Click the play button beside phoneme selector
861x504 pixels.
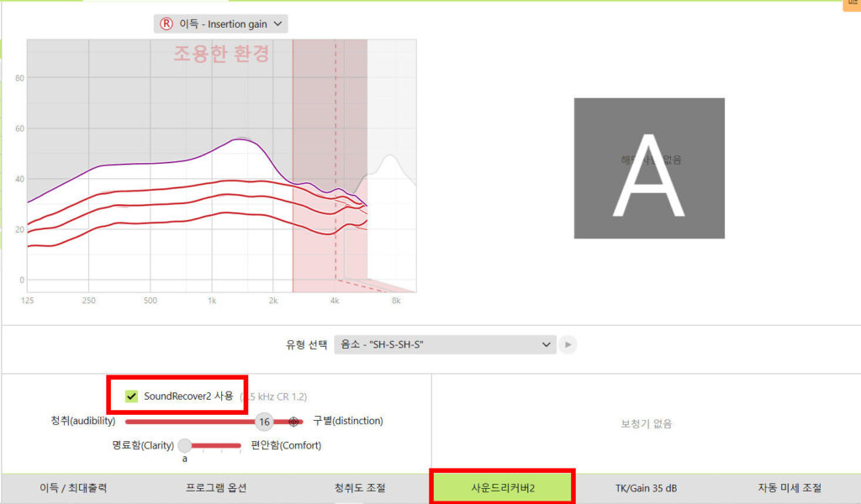click(x=568, y=344)
